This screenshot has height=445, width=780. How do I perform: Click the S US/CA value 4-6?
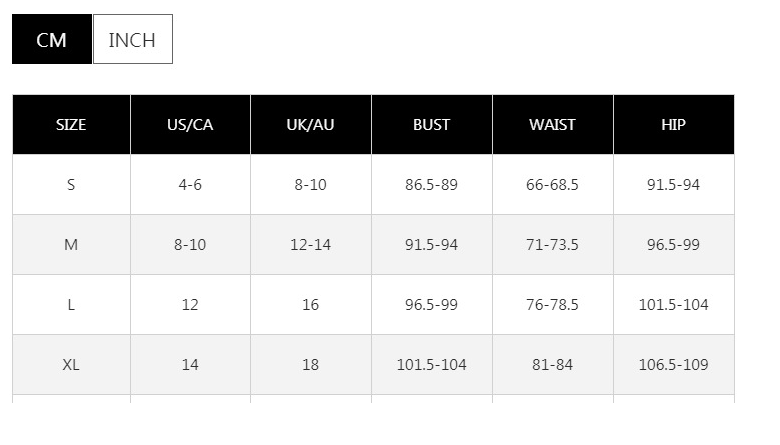190,185
